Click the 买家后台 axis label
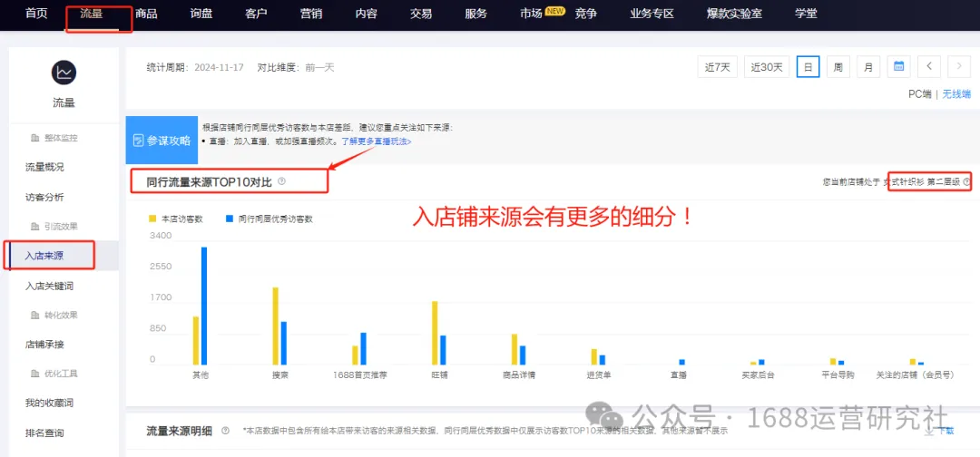This screenshot has height=457, width=980. pyautogui.click(x=758, y=375)
